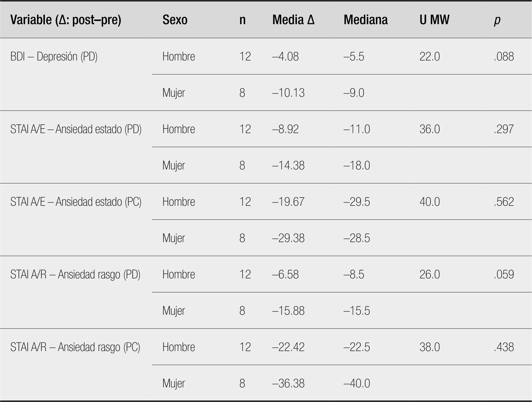The height and width of the screenshot is (402, 532).
Task: Click the 'BDI – Depresión (PD)' row label
Action: (54, 57)
